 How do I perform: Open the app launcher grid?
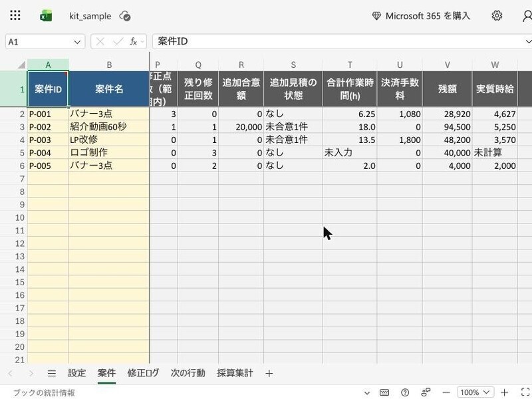pyautogui.click(x=15, y=15)
